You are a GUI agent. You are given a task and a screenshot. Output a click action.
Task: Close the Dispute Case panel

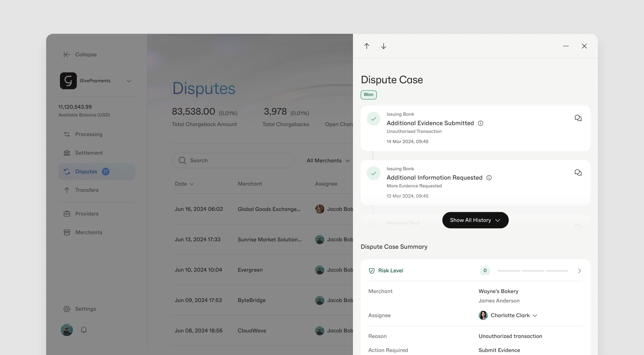[x=584, y=46]
